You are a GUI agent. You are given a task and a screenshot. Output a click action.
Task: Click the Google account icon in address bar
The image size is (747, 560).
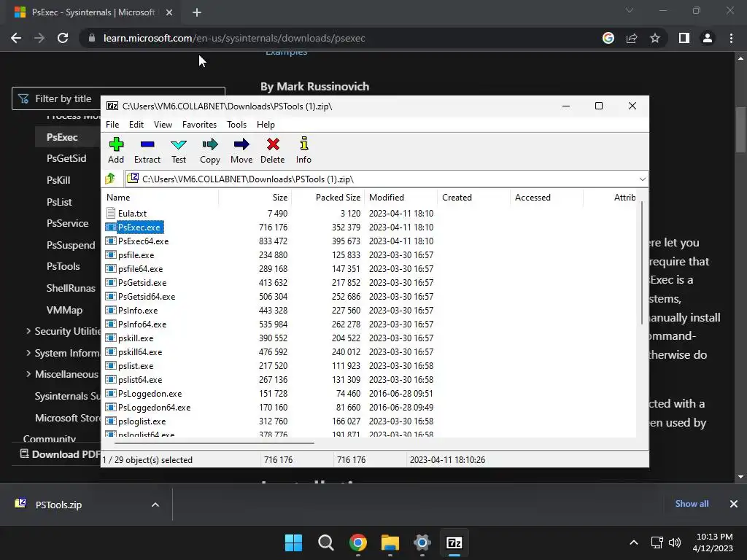608,38
